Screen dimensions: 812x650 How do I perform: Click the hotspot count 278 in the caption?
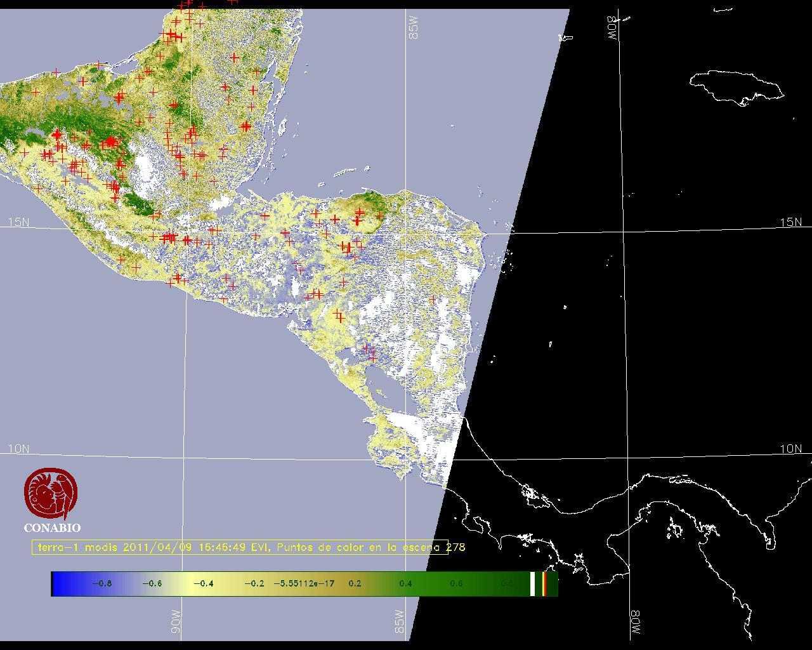coord(455,547)
